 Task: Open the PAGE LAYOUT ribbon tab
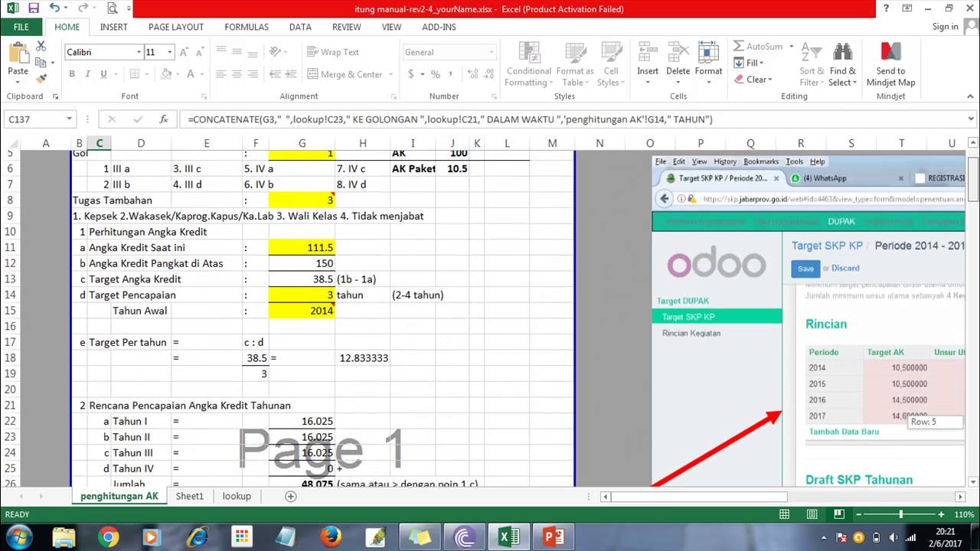176,27
